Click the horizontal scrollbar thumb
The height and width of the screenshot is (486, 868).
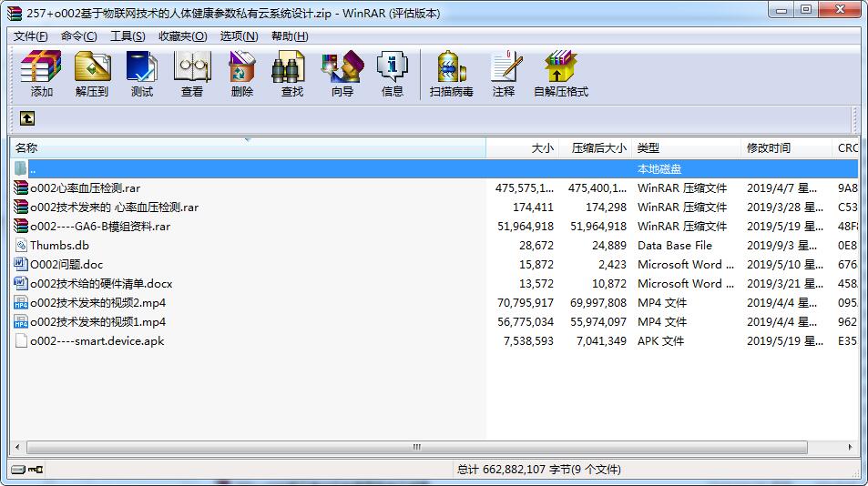pos(417,447)
